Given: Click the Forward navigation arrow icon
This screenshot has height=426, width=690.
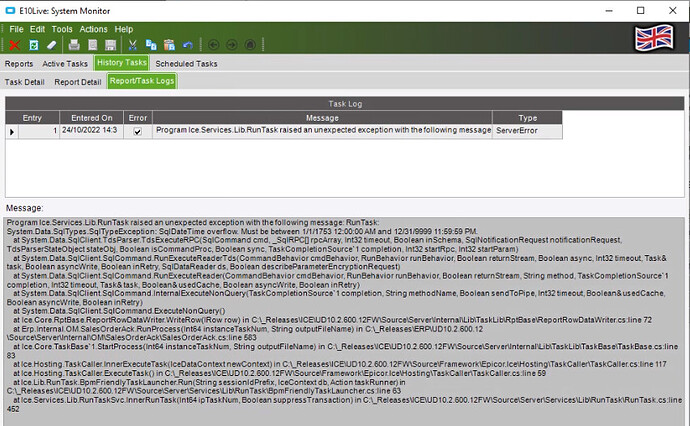Looking at the screenshot, I should point(231,45).
